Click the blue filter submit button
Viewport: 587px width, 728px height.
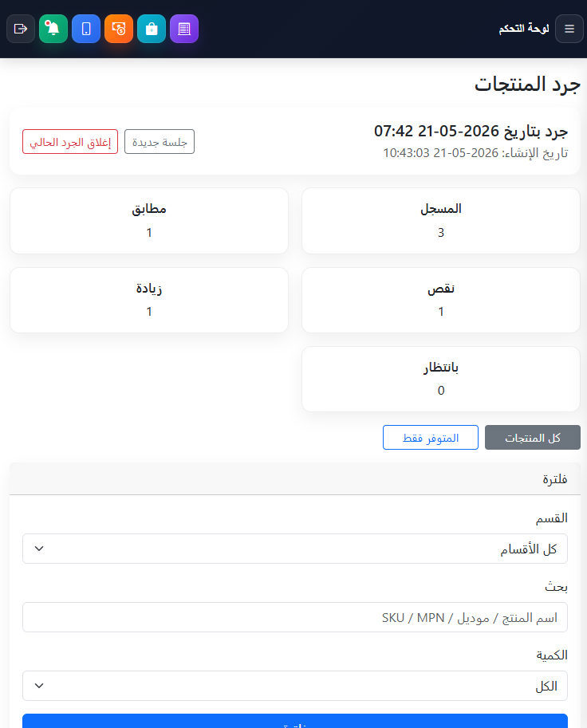[295, 722]
